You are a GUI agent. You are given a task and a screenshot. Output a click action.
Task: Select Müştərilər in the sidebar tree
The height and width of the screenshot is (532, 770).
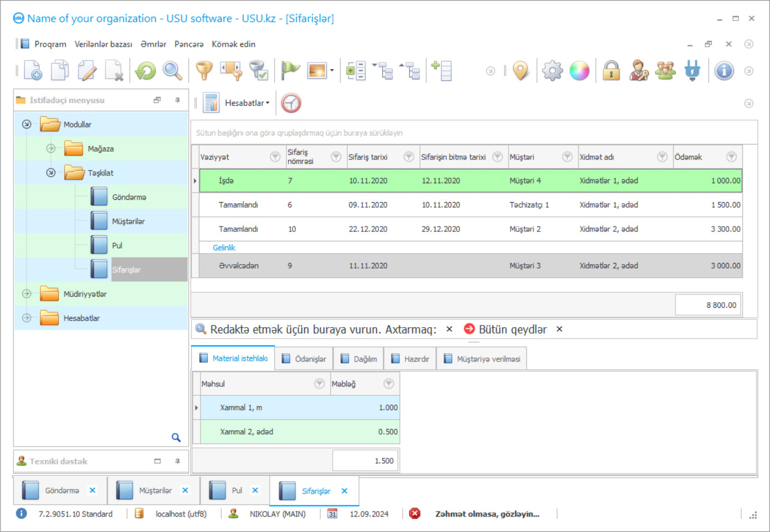pos(129,221)
